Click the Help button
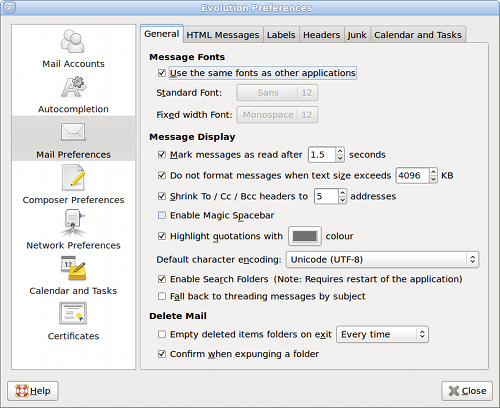 [33, 391]
